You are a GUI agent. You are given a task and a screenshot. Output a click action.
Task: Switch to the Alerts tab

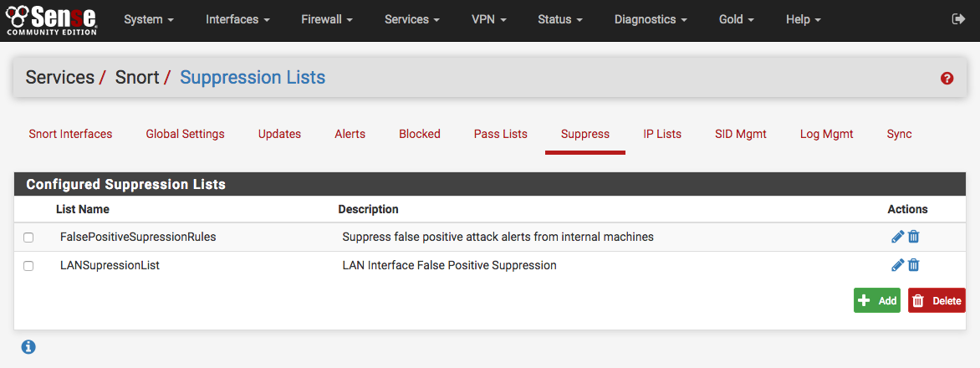coord(350,134)
